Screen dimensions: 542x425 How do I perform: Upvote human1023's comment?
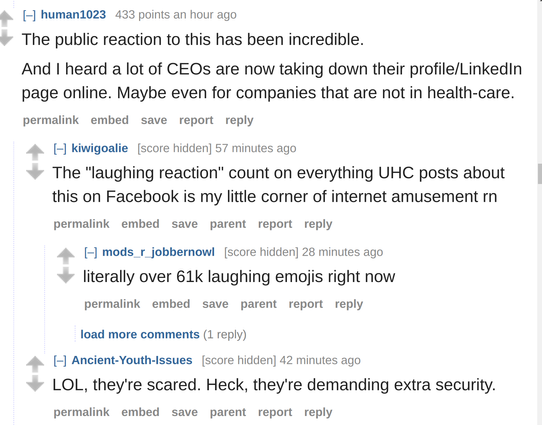(x=6, y=19)
